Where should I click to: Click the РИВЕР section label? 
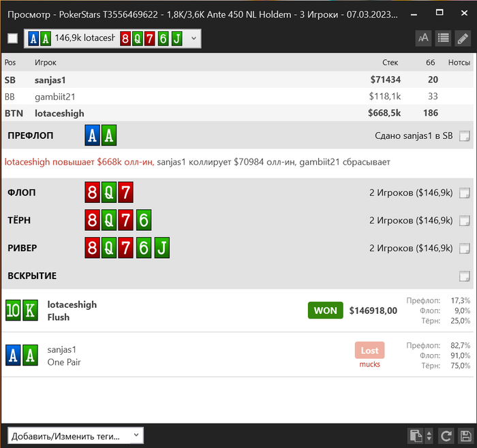[x=22, y=248]
